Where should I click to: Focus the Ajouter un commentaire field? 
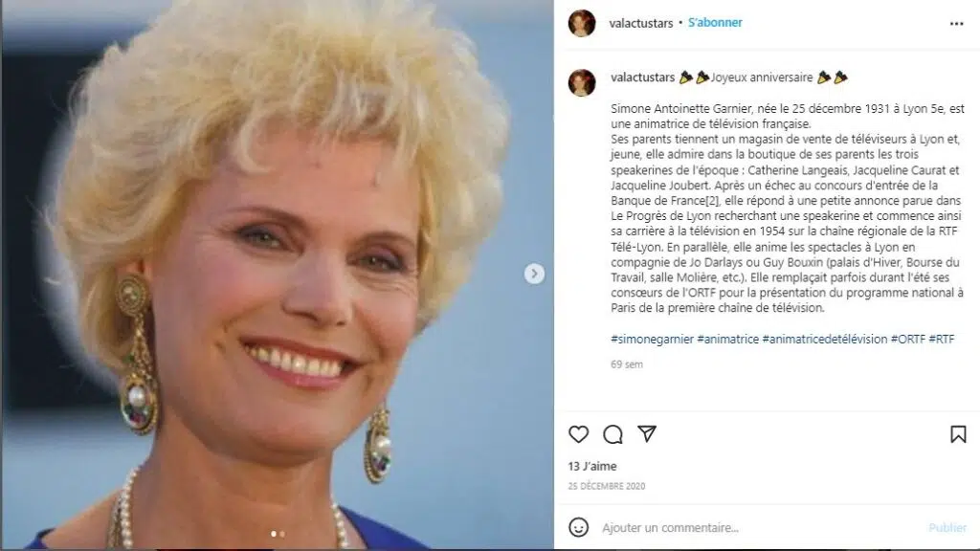[759, 528]
